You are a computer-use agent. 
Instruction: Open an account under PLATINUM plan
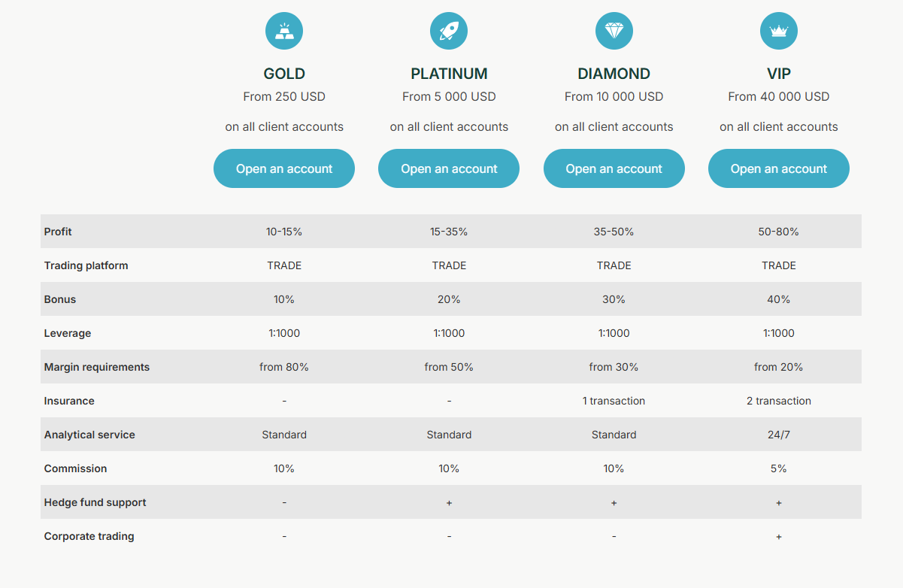pos(449,168)
